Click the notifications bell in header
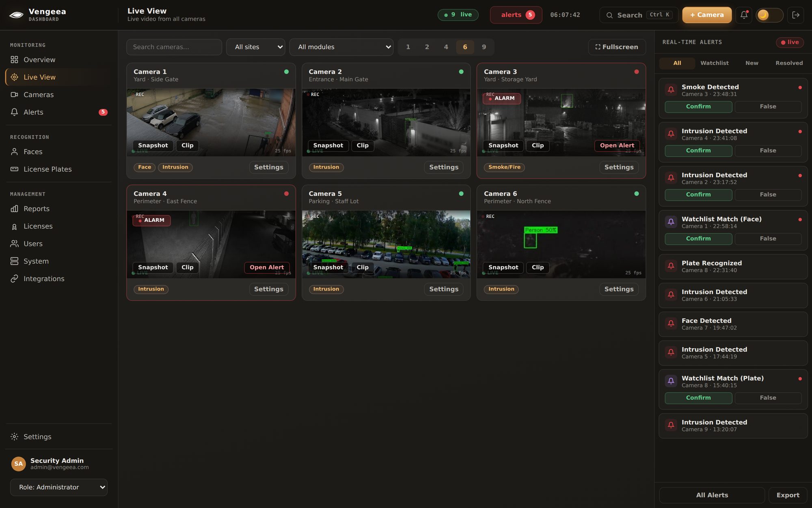The height and width of the screenshot is (508, 812). coord(744,15)
